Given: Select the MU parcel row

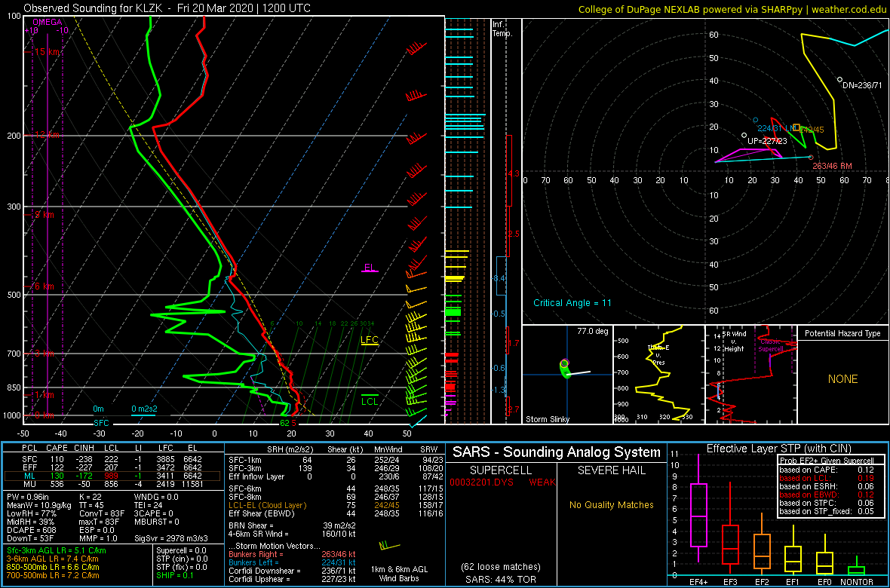Looking at the screenshot, I should 114,483.
